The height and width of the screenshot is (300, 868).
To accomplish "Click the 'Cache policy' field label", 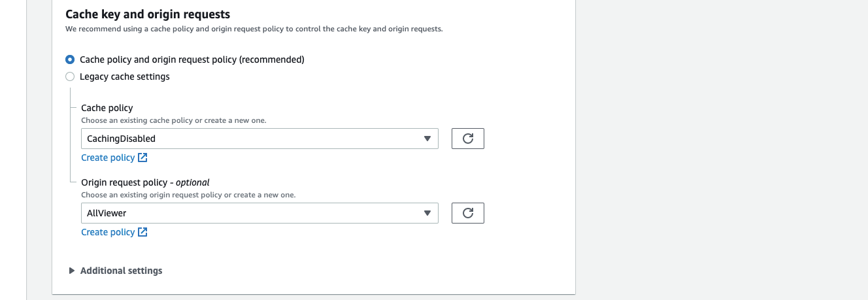I will click(x=107, y=108).
